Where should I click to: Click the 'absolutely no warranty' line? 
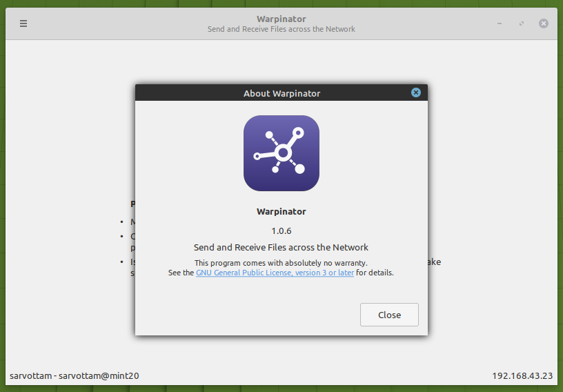click(x=281, y=263)
